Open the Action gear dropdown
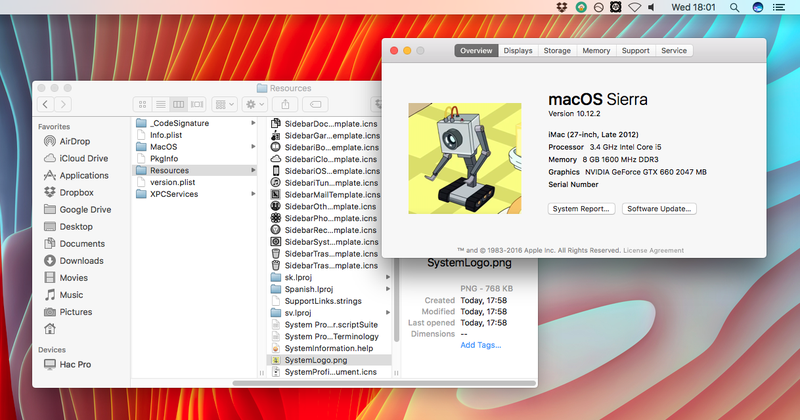The height and width of the screenshot is (420, 800). coord(255,104)
